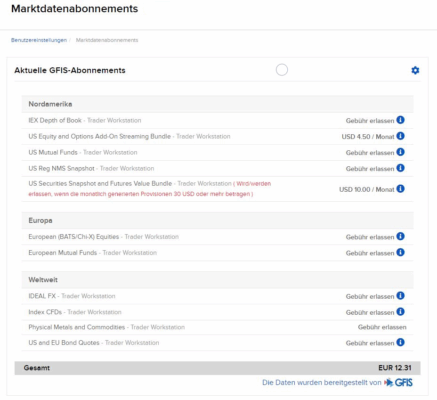This screenshot has width=437, height=400.
Task: Show info for European Mutual Funds
Action: pyautogui.click(x=400, y=252)
